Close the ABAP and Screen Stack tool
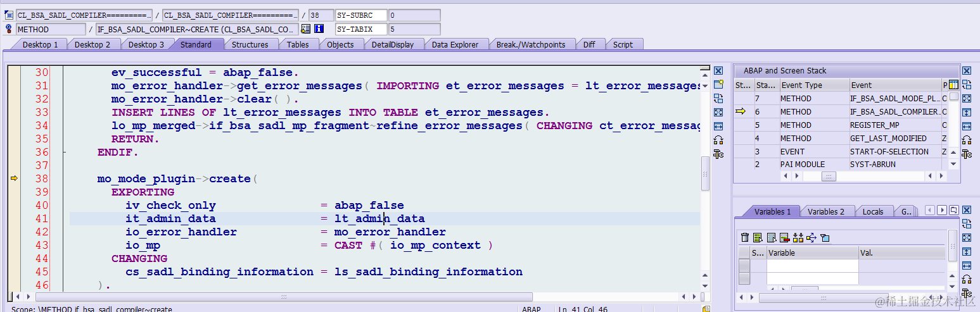 967,71
